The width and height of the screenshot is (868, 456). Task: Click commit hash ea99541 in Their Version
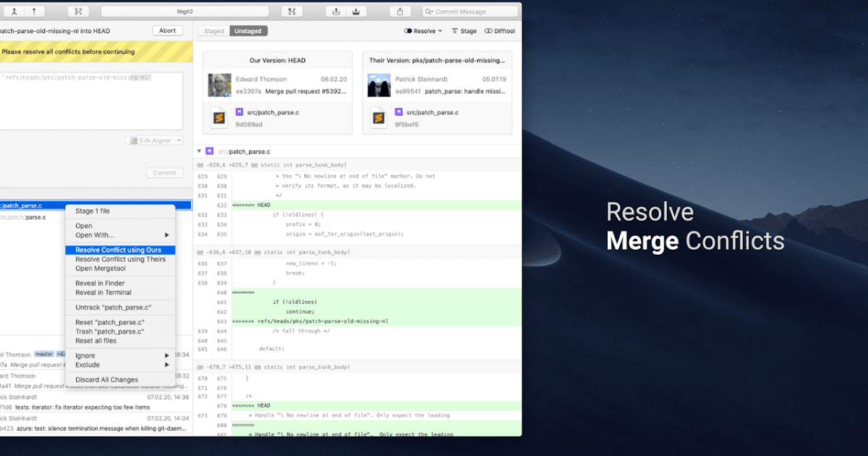407,92
